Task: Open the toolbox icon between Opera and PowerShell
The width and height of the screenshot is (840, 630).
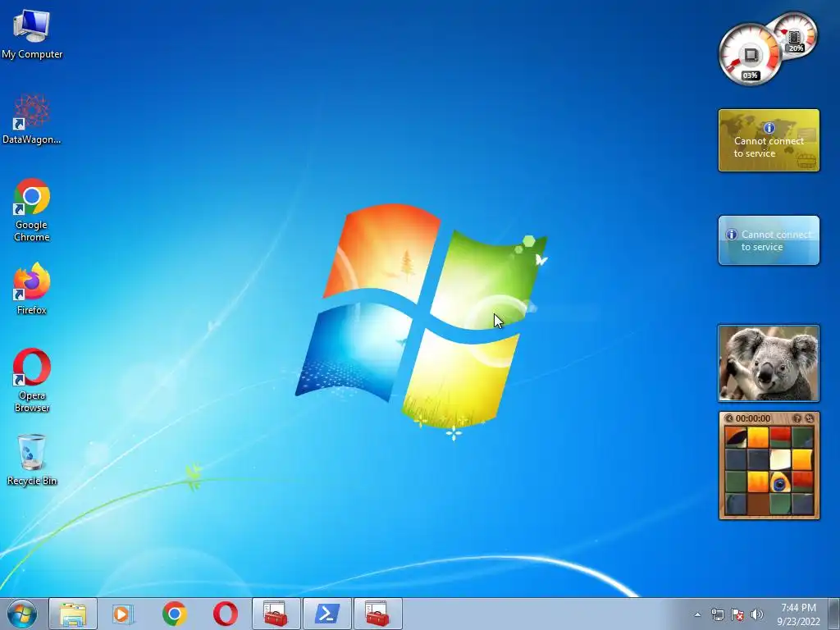Action: (x=276, y=614)
